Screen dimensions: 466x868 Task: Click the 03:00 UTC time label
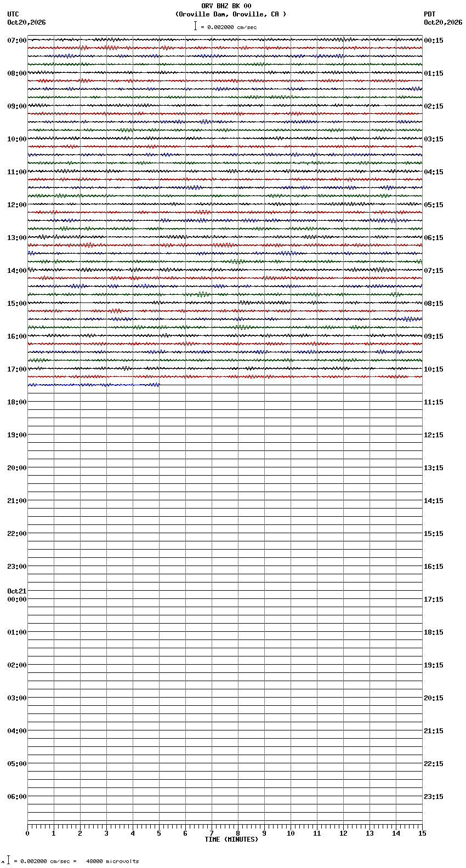tap(17, 698)
